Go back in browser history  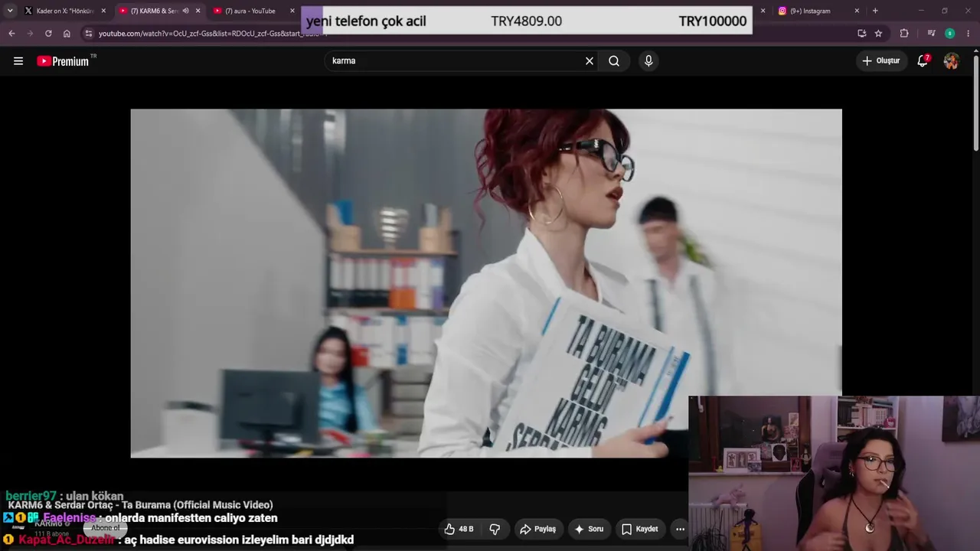[11, 34]
